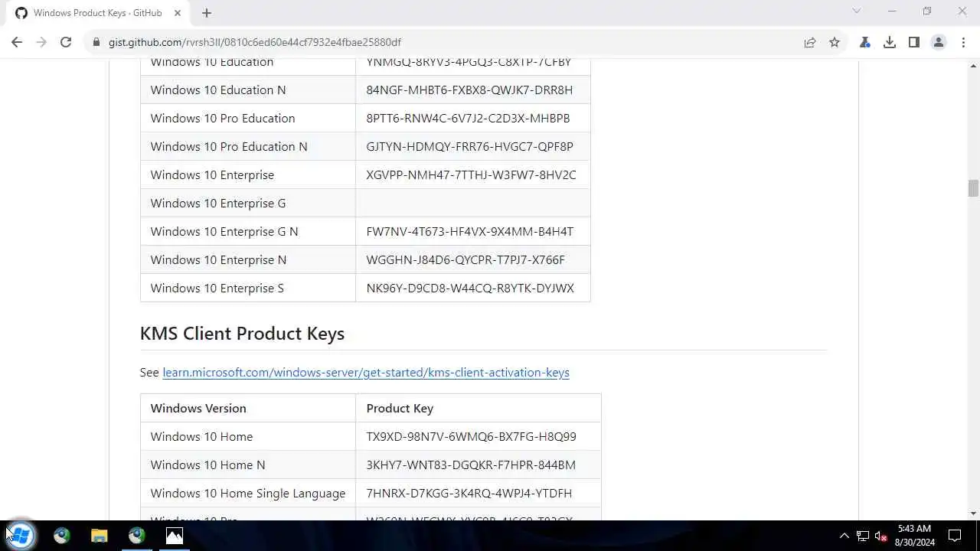This screenshot has width=980, height=551.
Task: Select the Windows 10 Education N label
Action: 218,90
